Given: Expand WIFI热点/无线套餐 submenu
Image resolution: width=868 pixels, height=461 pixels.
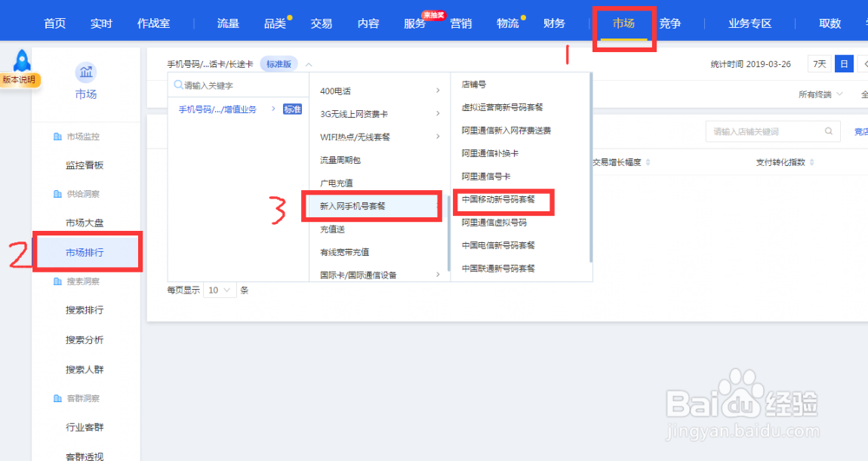Looking at the screenshot, I should coord(437,136).
